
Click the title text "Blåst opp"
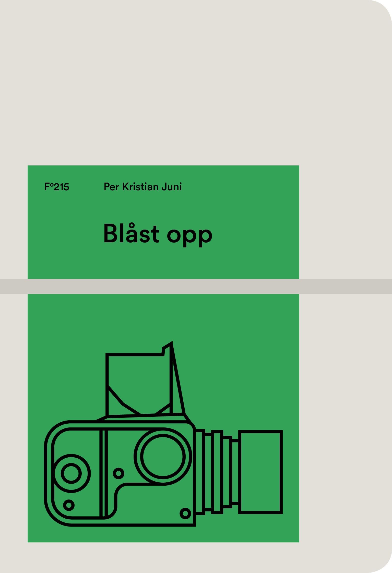pos(158,235)
